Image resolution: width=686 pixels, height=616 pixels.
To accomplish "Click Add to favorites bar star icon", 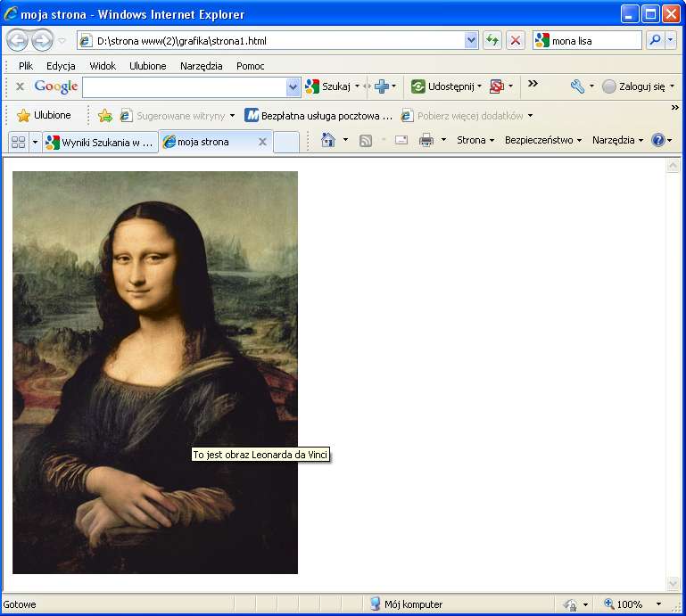I will 105,115.
